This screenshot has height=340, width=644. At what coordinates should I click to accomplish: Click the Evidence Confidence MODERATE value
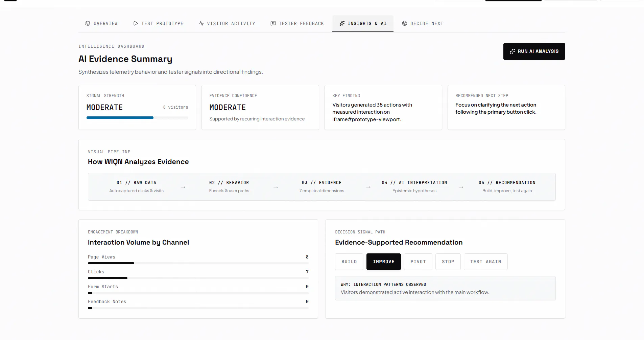tap(228, 107)
